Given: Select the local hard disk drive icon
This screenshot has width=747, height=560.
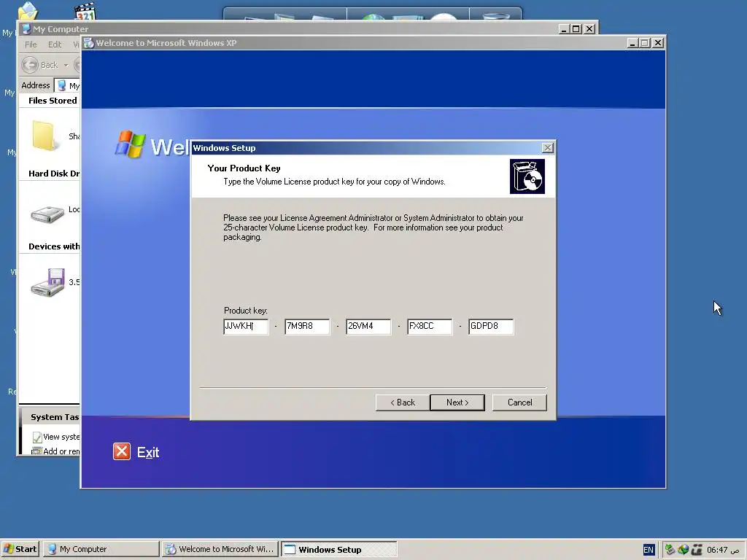Looking at the screenshot, I should 47,214.
